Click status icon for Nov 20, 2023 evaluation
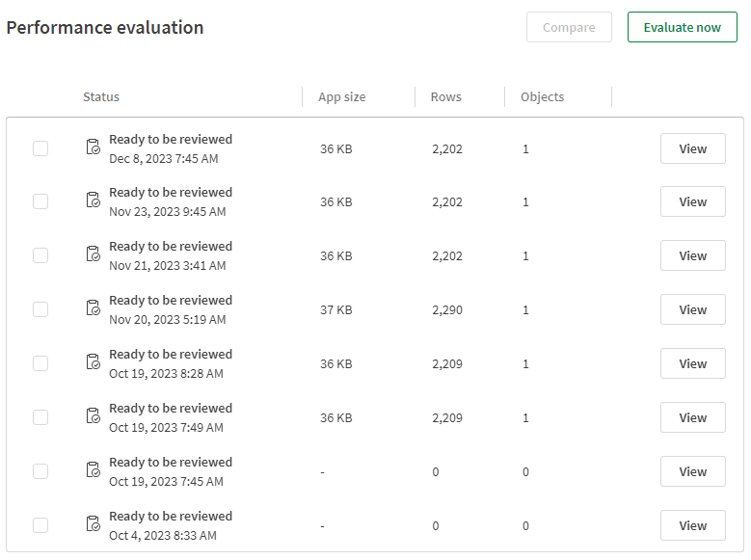This screenshot has height=560, width=751. (x=93, y=308)
